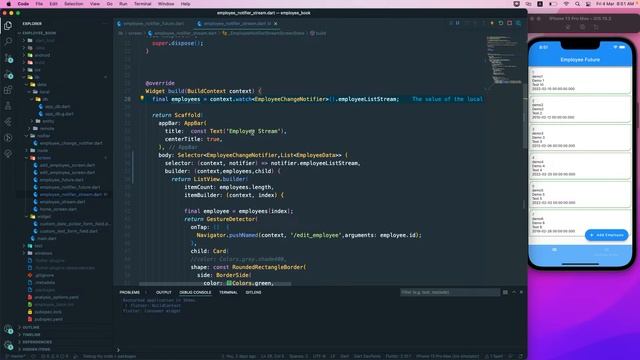The image size is (640, 360).
Task: Open employee_future.dart in Explorer
Action: pyautogui.click(x=61, y=180)
